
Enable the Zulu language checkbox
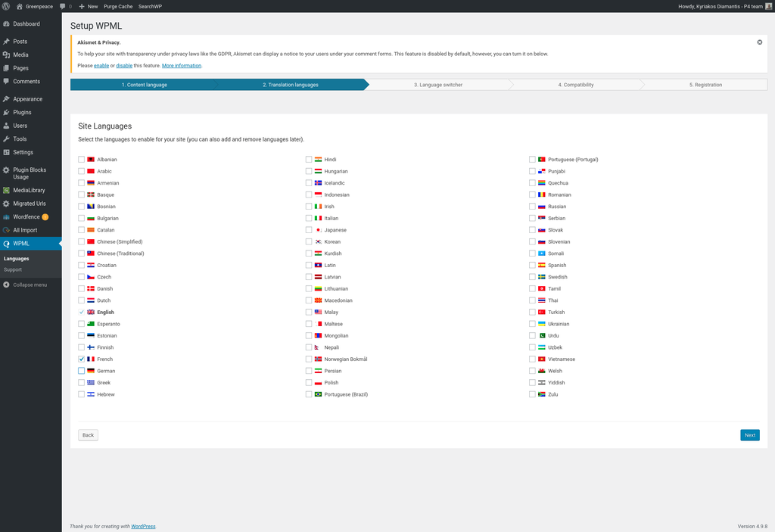(532, 394)
